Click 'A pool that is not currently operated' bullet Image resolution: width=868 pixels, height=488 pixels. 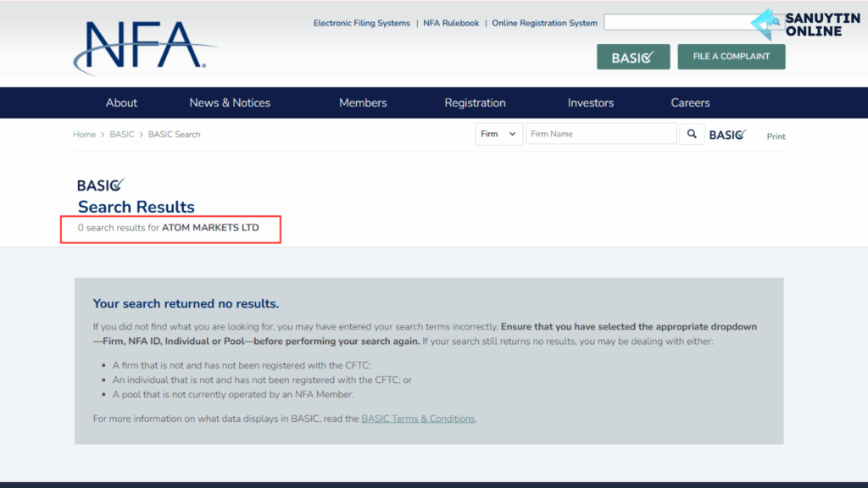point(233,395)
